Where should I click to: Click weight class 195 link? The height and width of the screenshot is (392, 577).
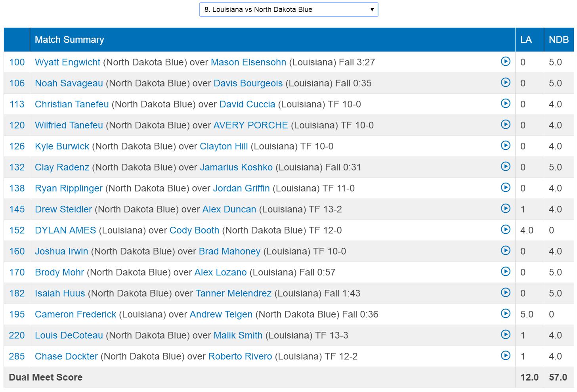click(17, 314)
